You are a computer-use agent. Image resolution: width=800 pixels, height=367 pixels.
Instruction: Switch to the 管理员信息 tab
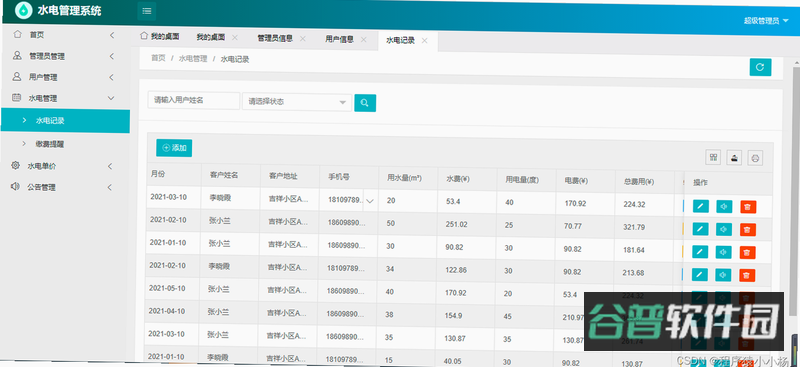[x=274, y=38]
